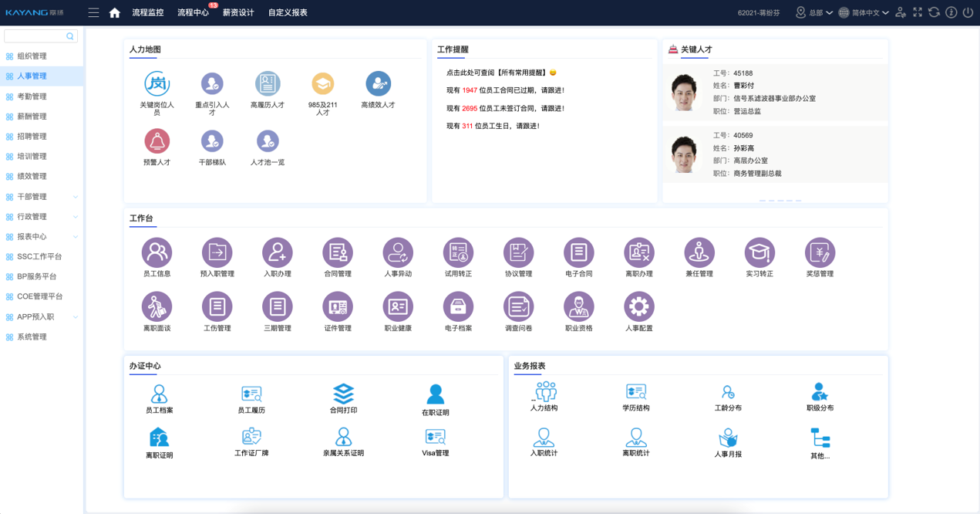The image size is (980, 514).
Task: Open 曹彩付's key talent photo
Action: [x=684, y=92]
